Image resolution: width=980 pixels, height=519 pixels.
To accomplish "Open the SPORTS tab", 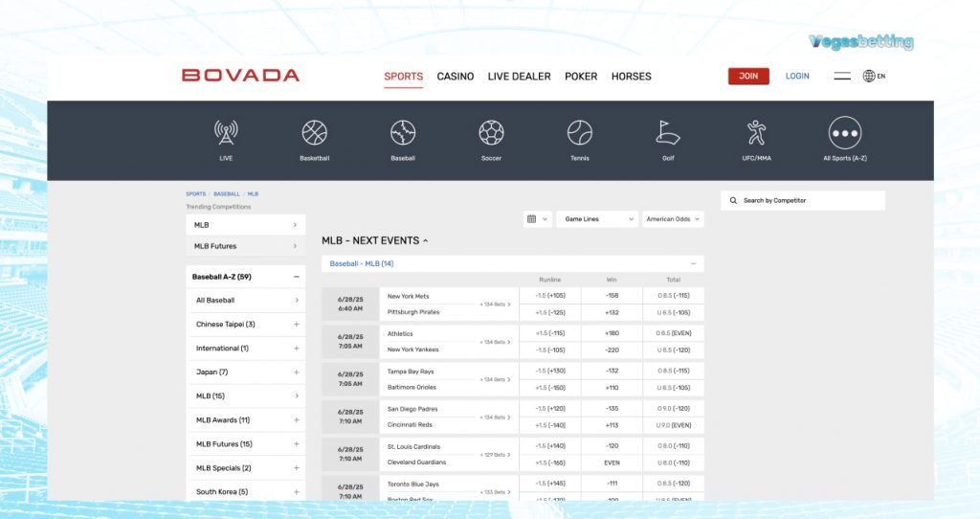I will (403, 77).
